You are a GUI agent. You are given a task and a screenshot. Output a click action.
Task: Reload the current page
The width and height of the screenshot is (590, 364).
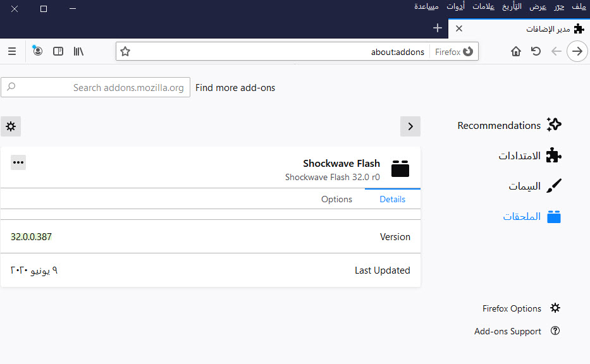coord(536,51)
